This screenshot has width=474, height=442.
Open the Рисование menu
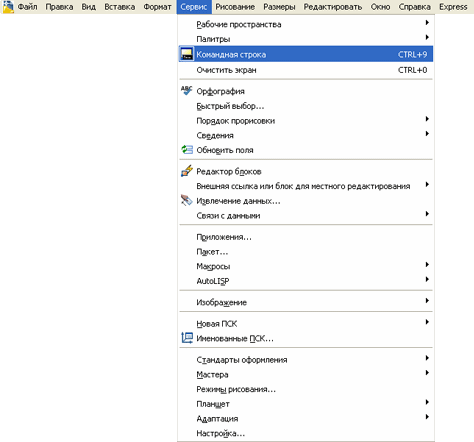(235, 7)
